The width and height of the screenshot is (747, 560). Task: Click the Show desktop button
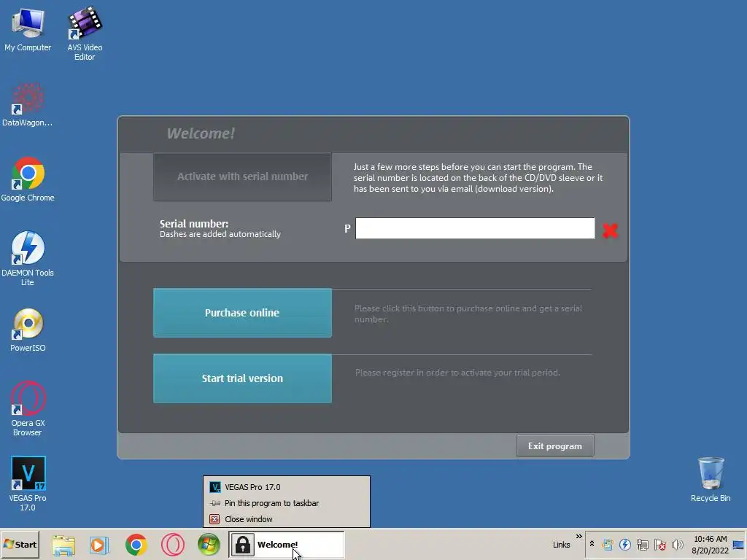(739, 545)
